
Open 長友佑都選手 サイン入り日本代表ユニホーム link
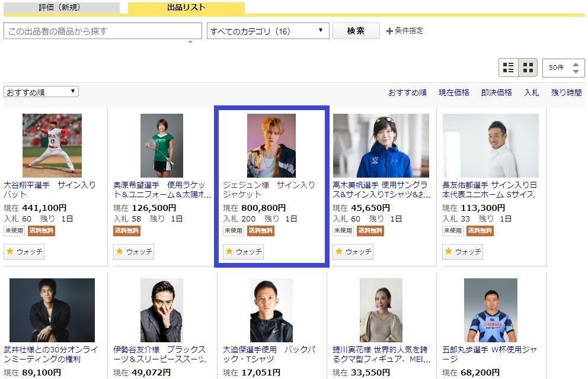click(x=490, y=189)
